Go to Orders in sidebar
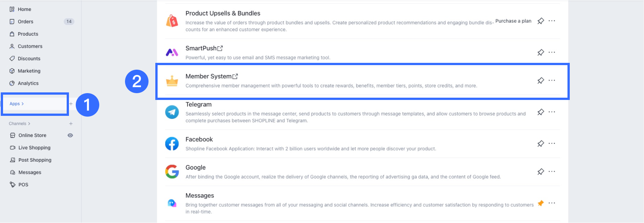 pyautogui.click(x=25, y=22)
